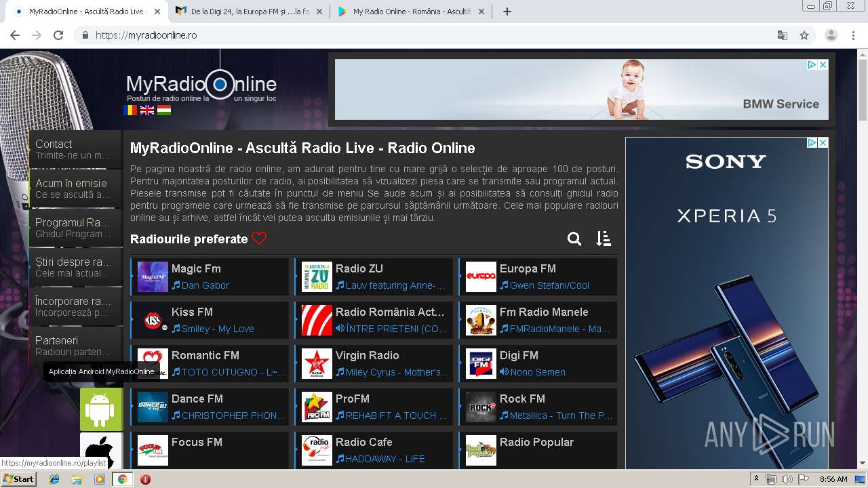Click the Radio ZU station logo
The width and height of the screenshot is (868, 488).
tap(317, 277)
